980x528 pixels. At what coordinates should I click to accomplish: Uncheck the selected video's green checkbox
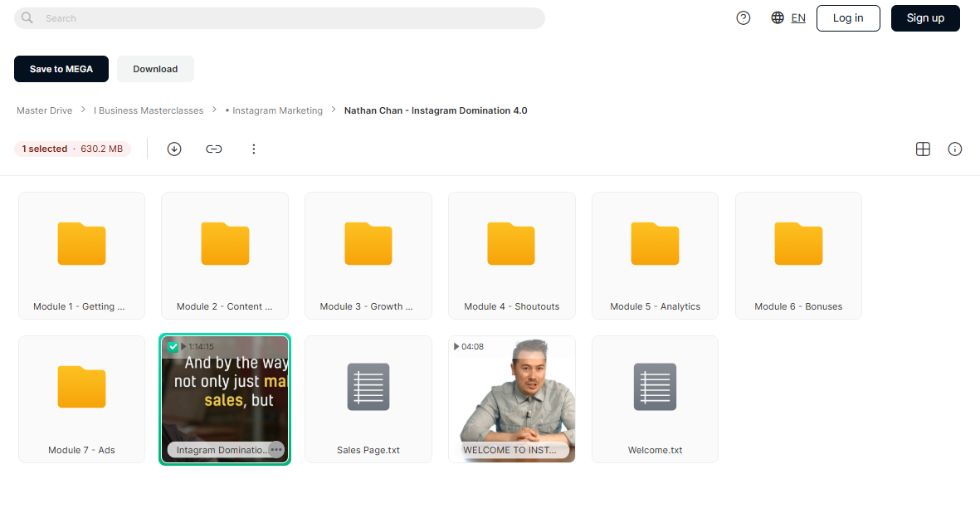pos(173,346)
